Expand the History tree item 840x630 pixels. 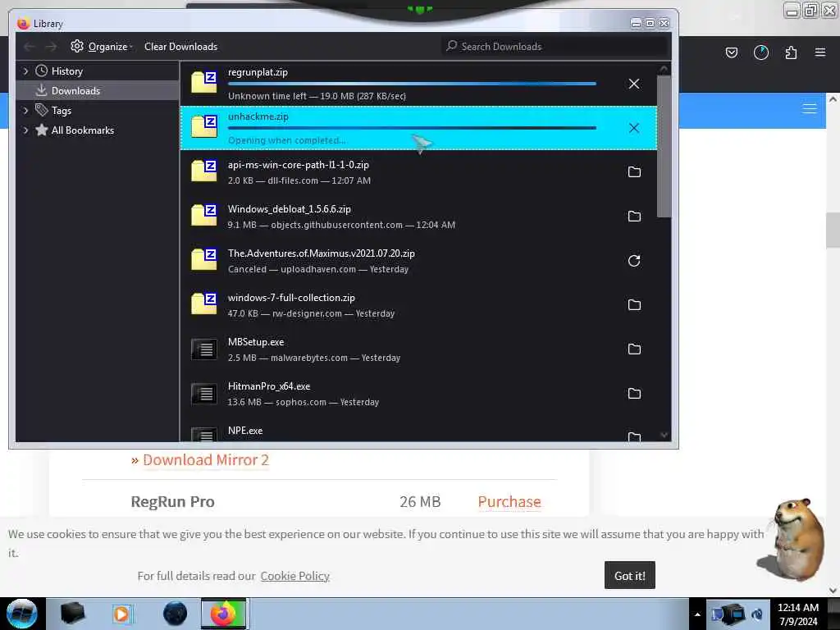pyautogui.click(x=25, y=71)
